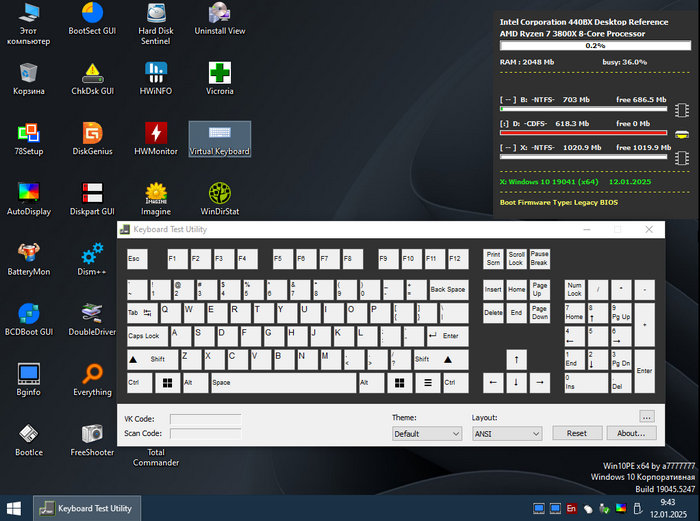Screen dimensions: 700x521
Task: Click the main Enter key
Action: pyautogui.click(x=447, y=336)
